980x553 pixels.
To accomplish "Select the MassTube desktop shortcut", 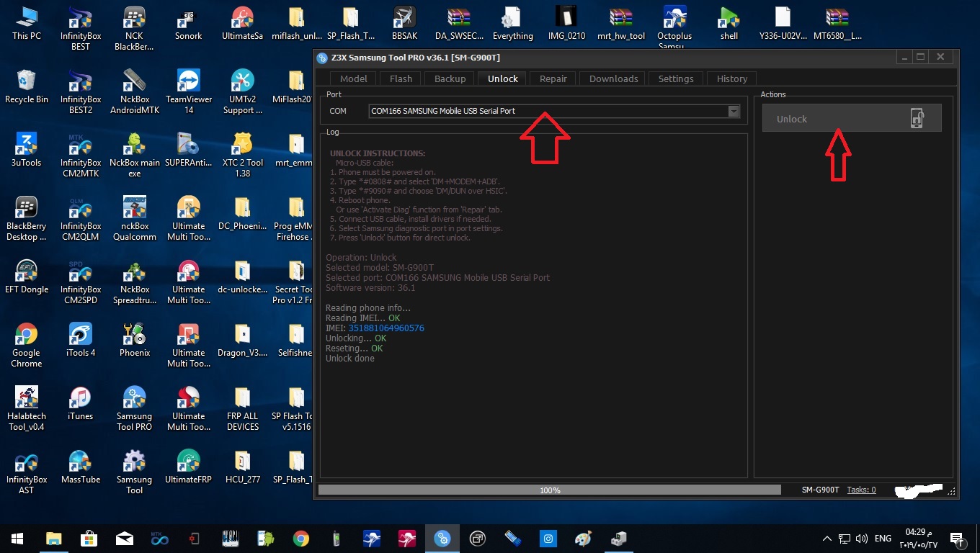I will point(81,467).
